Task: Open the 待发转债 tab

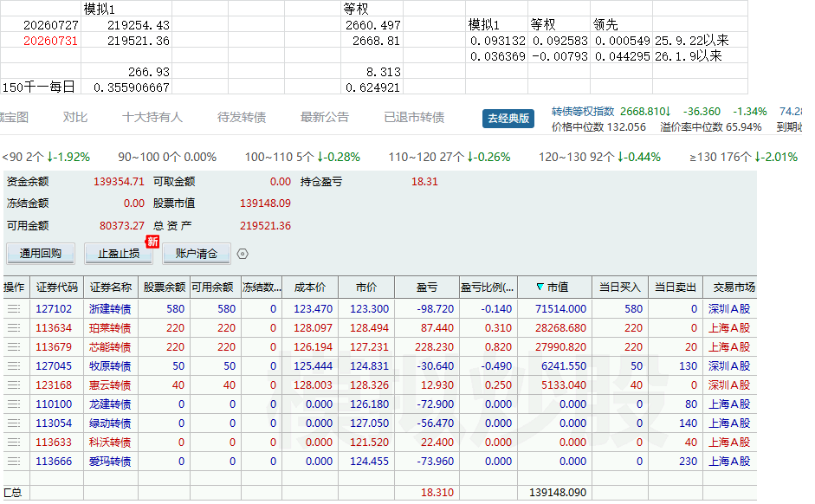Action: coord(242,118)
